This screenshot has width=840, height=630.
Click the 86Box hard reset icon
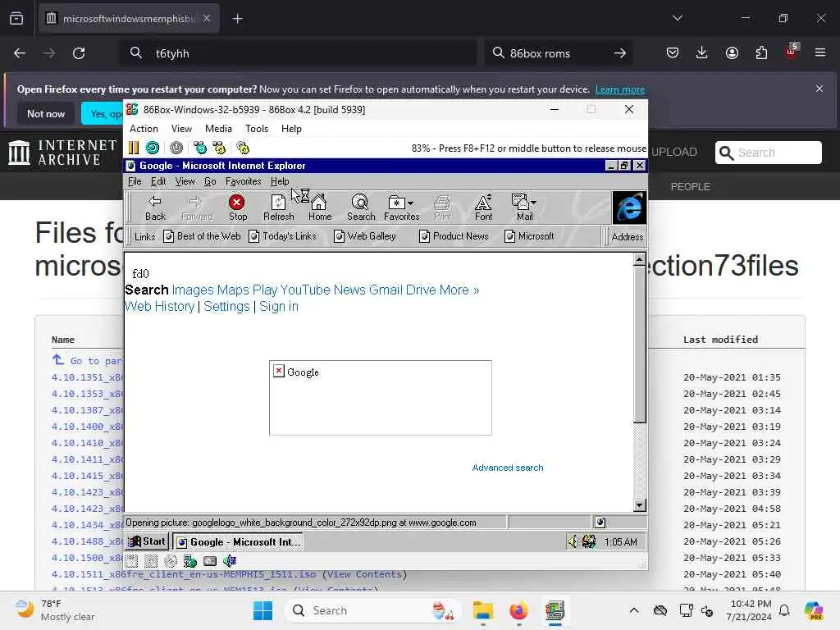point(153,148)
